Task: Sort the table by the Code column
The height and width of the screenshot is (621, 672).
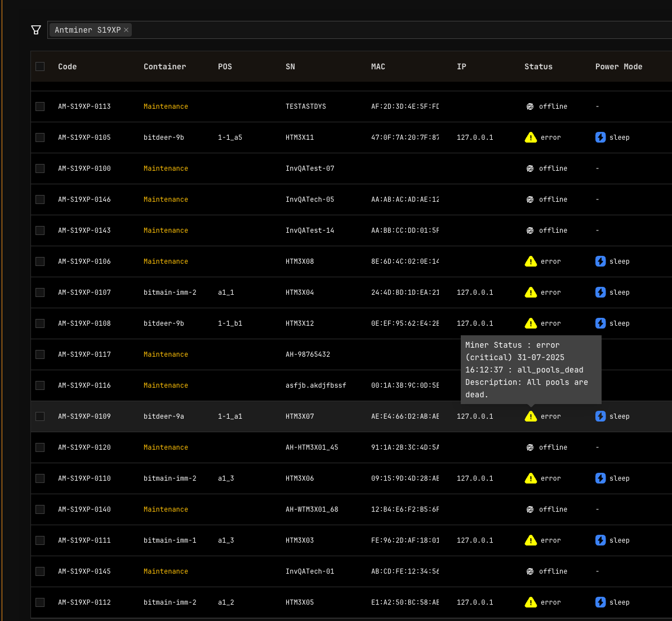Action: 67,66
